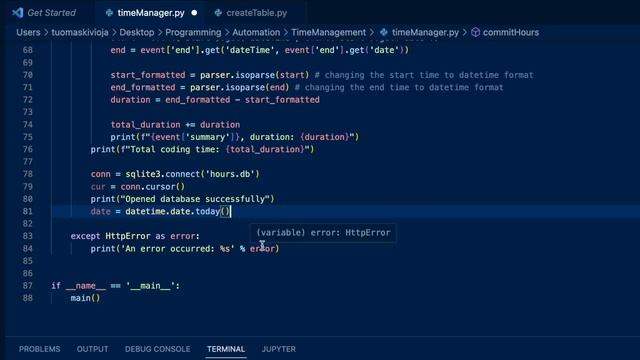The image size is (640, 360).
Task: Open the TERMINAL panel tab
Action: 226,349
